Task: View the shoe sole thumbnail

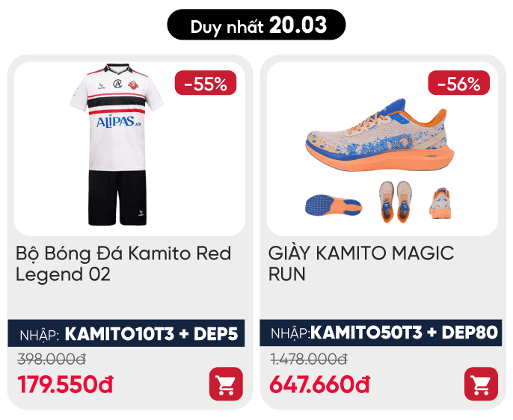Action: (x=334, y=206)
